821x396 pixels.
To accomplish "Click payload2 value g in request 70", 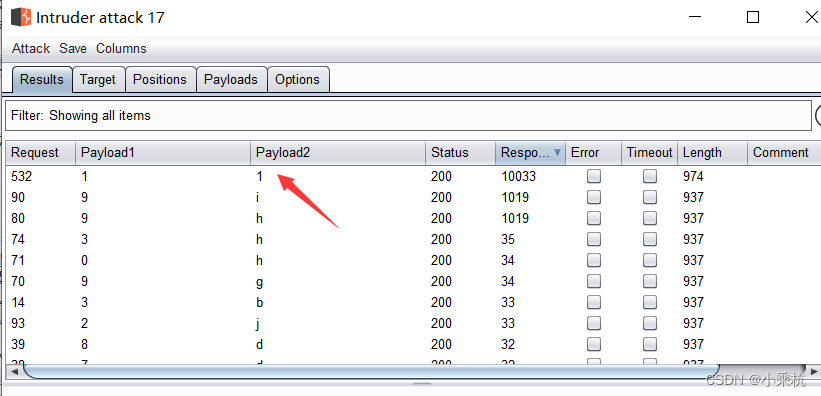I will (259, 282).
